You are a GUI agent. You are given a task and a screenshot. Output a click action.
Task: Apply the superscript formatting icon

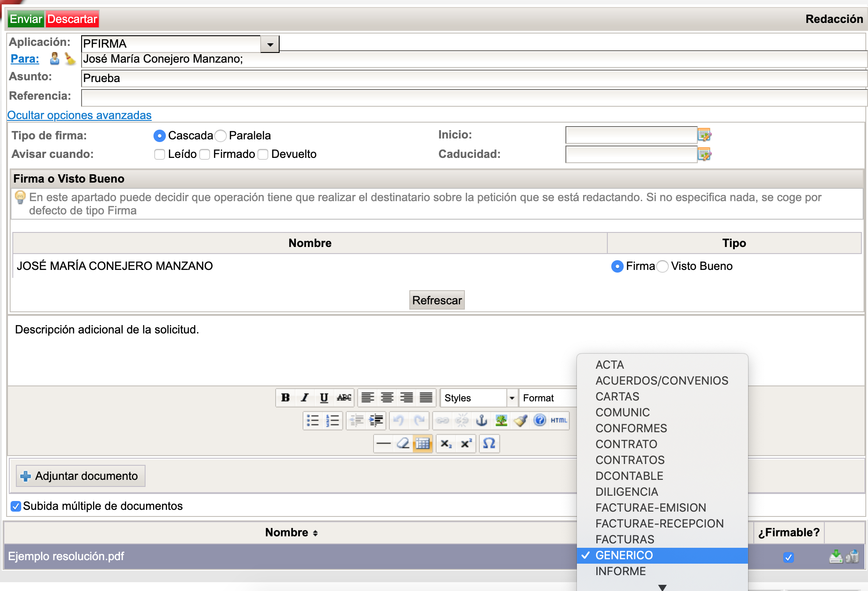(466, 443)
